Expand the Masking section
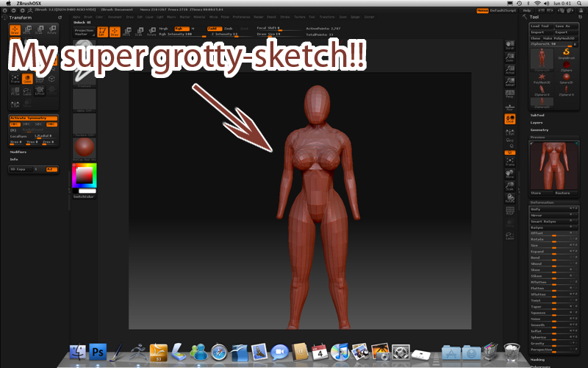The height and width of the screenshot is (368, 588). click(x=537, y=359)
